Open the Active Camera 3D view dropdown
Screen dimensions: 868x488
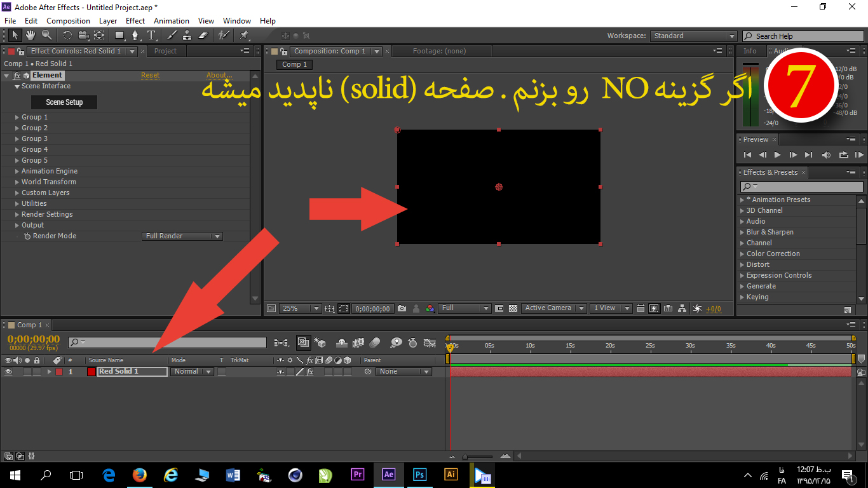[553, 308]
